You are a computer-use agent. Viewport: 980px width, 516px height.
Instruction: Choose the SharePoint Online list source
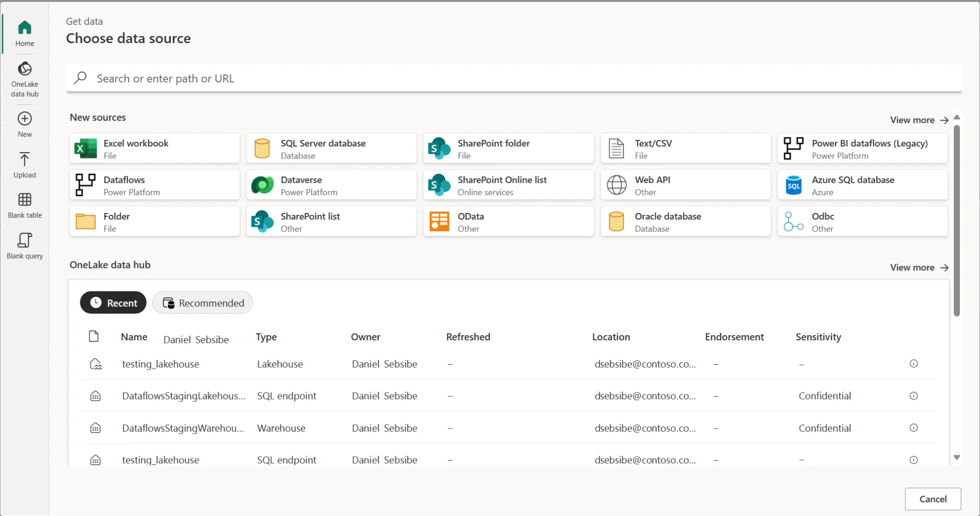pyautogui.click(x=509, y=185)
